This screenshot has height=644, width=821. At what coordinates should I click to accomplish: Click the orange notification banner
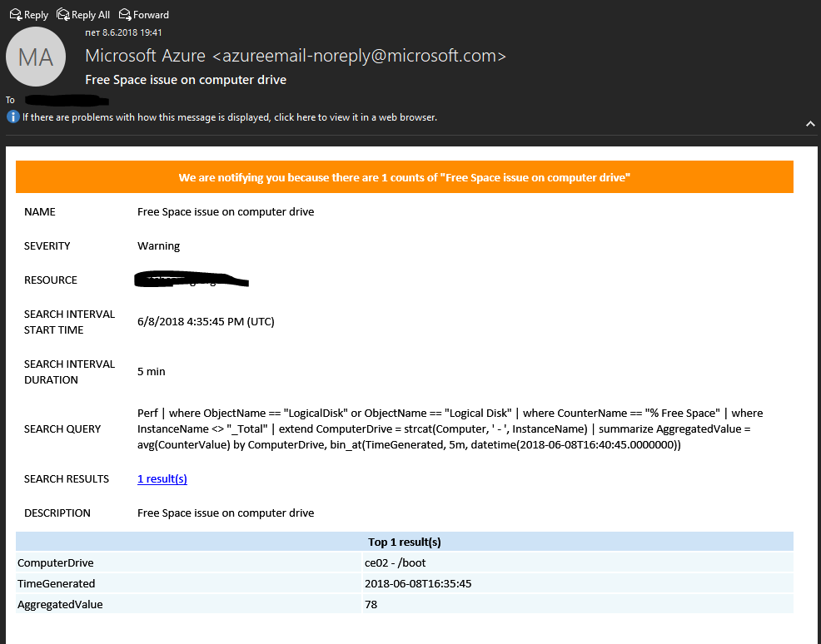404,177
